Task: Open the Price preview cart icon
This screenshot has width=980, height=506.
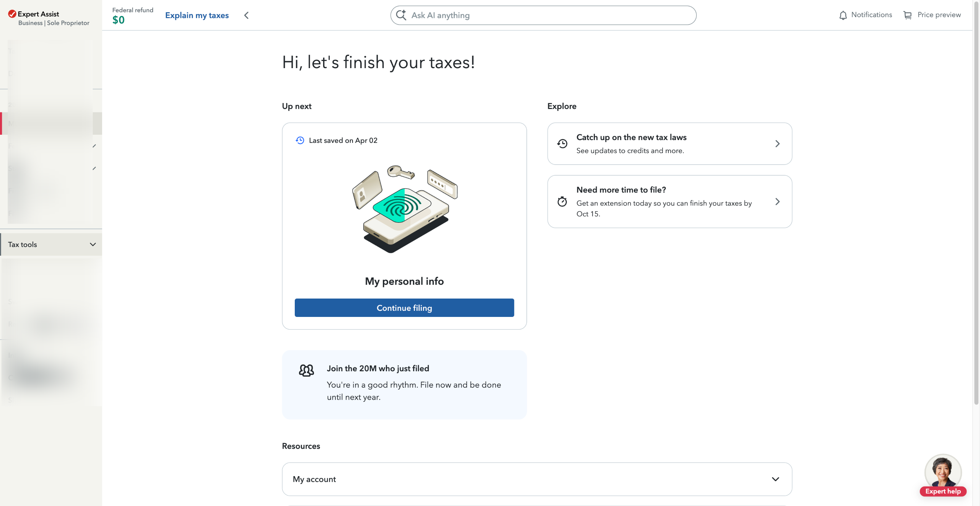Action: click(907, 15)
